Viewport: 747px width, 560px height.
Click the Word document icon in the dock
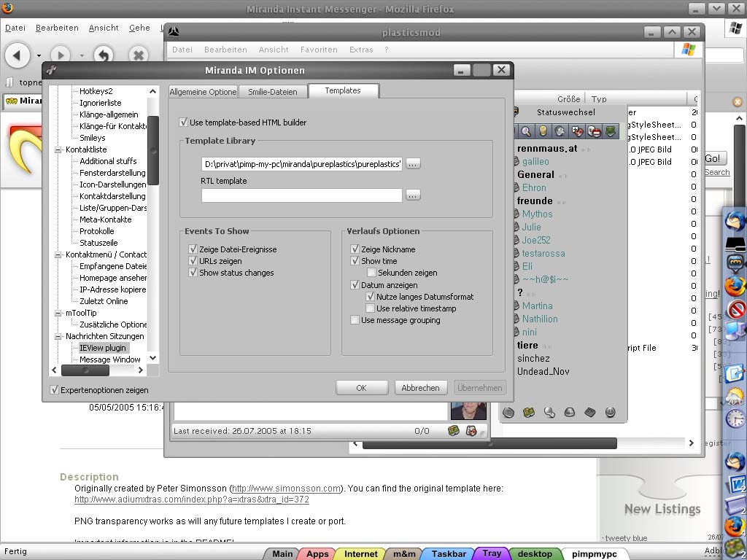click(736, 484)
